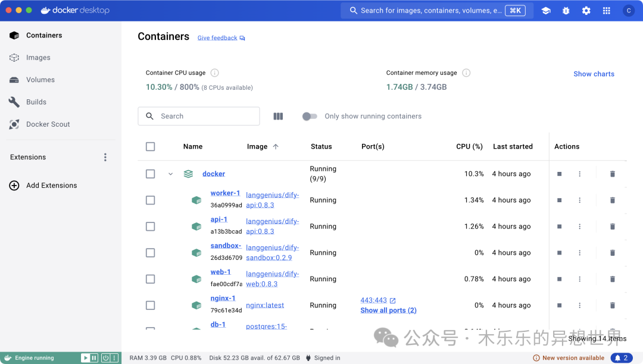Delete the docker compose stack
Image resolution: width=643 pixels, height=364 pixels.
(612, 174)
